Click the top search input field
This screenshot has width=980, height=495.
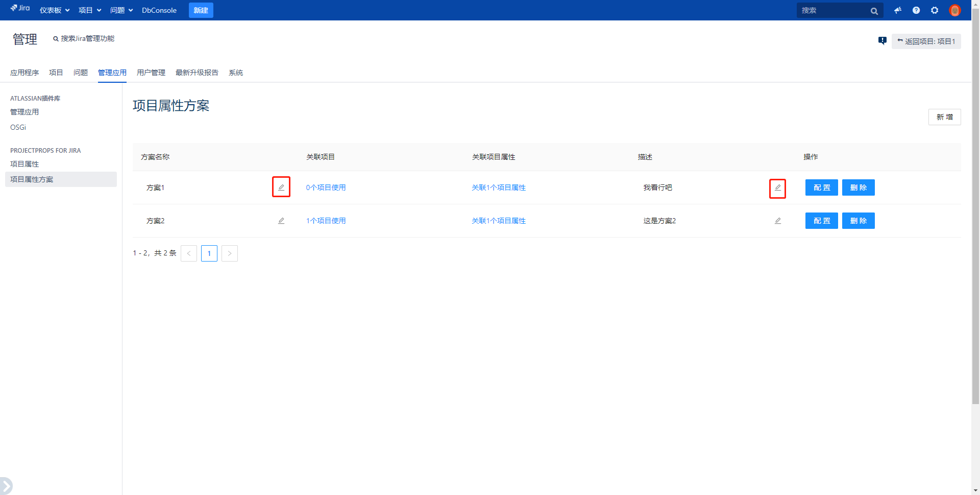pyautogui.click(x=833, y=10)
